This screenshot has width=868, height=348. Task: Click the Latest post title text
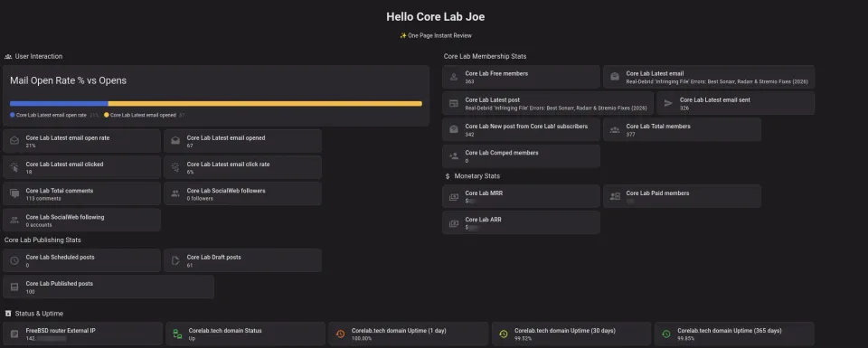click(556, 108)
